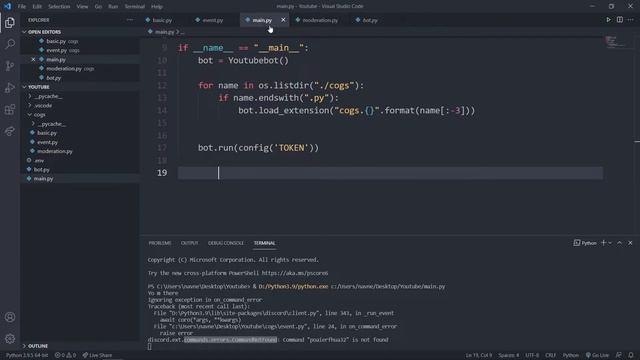
Task: Open the Explorer view in activity bar
Action: (x=10, y=22)
